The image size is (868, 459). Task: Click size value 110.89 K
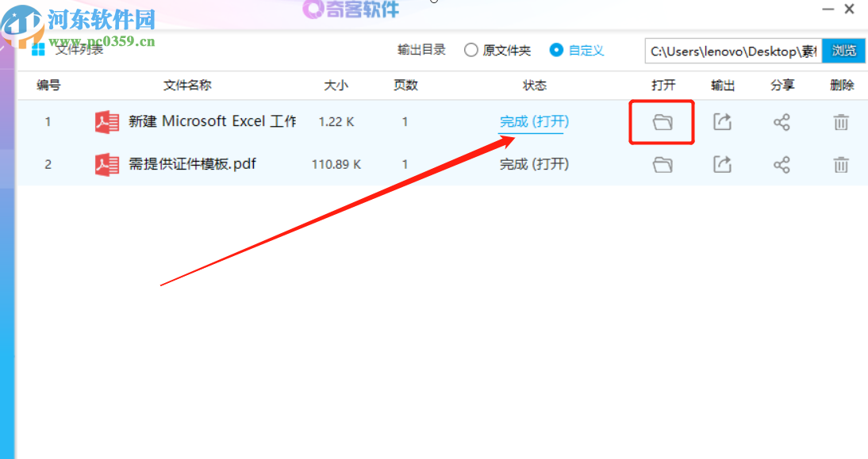click(336, 164)
